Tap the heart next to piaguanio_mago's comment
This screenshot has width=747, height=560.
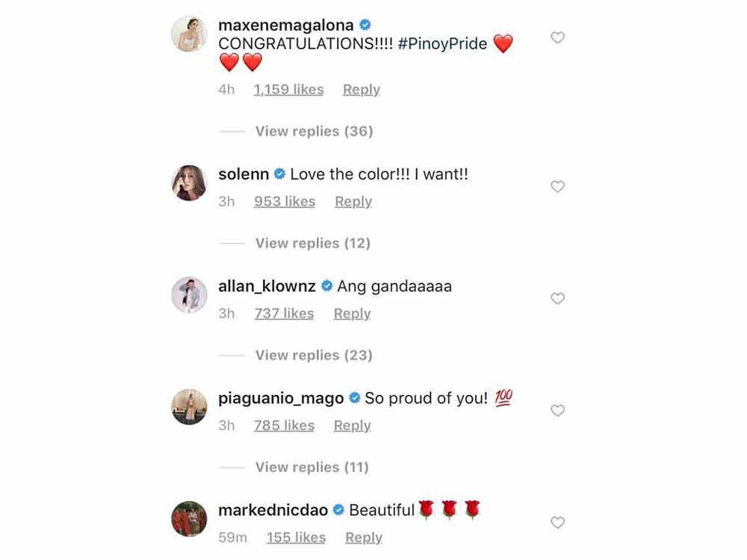click(x=557, y=411)
